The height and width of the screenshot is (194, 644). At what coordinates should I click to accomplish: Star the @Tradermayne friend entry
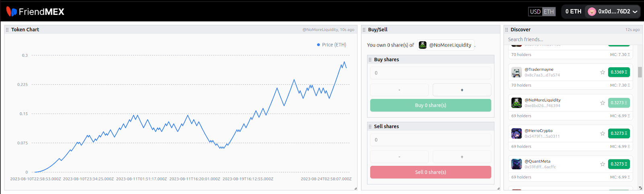[603, 72]
